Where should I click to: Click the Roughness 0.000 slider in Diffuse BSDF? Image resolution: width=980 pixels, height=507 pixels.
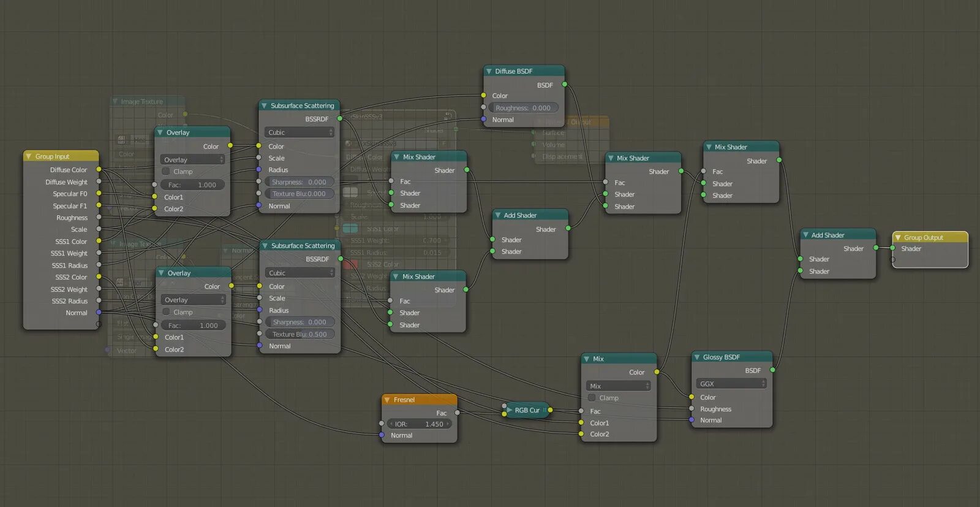pyautogui.click(x=523, y=108)
